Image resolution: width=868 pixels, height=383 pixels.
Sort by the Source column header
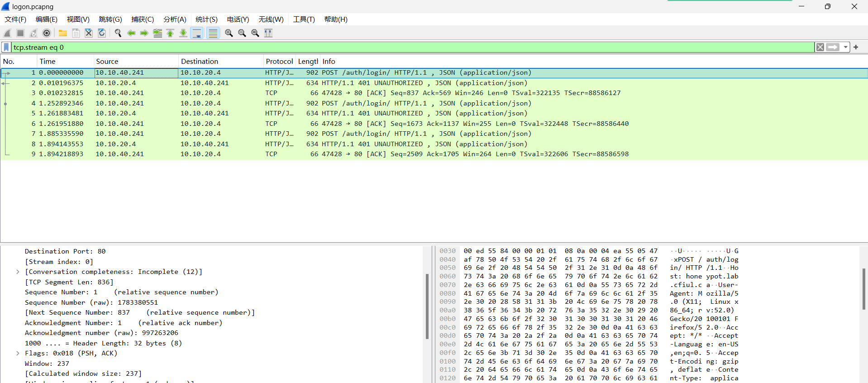[x=136, y=61]
